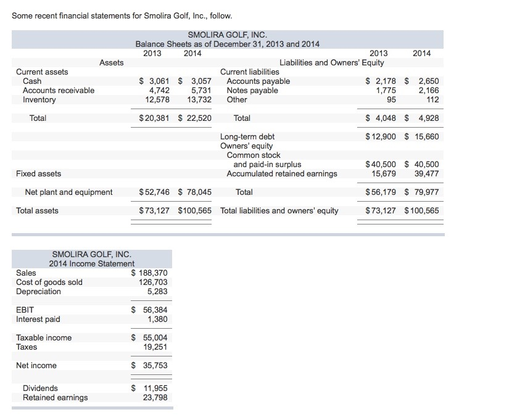The width and height of the screenshot is (525, 420).
Task: Click 2013 long-term debt $12,900
Action: [381, 136]
